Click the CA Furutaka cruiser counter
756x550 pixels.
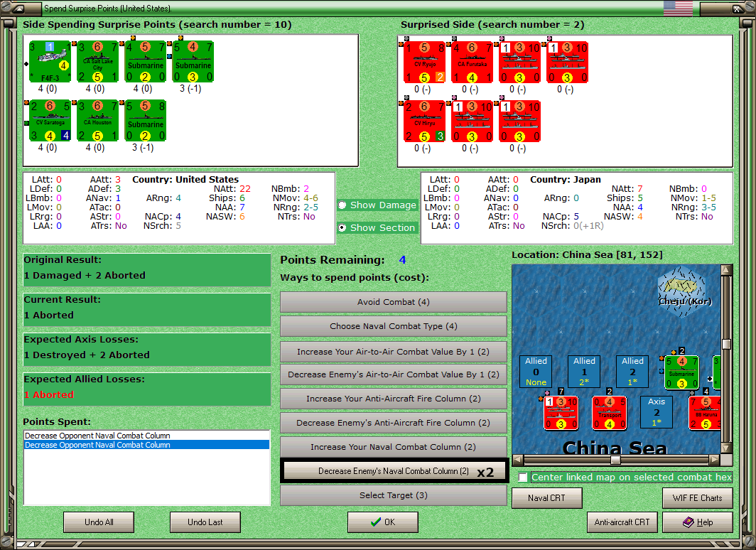point(472,63)
